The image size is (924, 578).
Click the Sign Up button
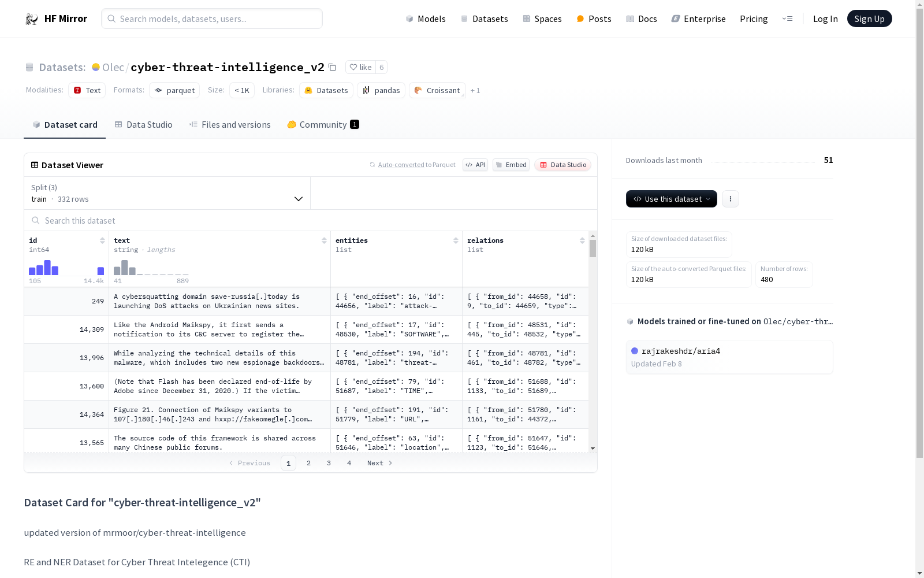pos(870,18)
